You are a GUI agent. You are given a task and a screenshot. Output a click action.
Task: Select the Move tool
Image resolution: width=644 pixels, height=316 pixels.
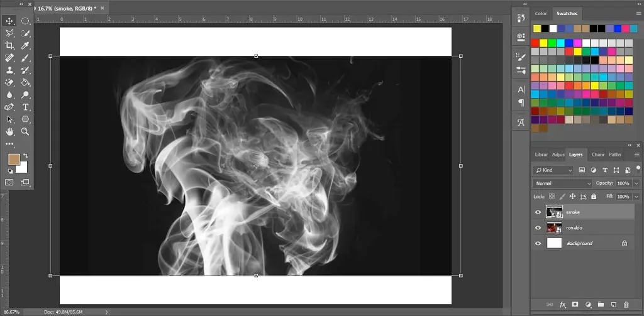click(9, 21)
